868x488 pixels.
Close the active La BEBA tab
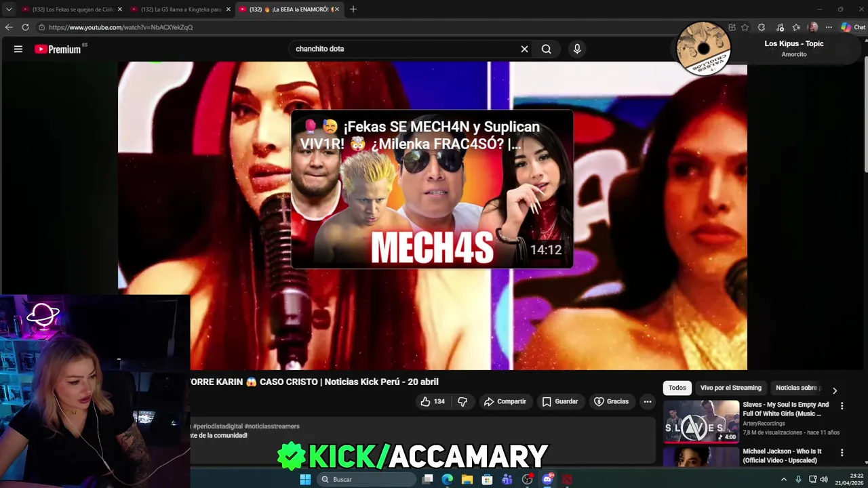click(336, 9)
